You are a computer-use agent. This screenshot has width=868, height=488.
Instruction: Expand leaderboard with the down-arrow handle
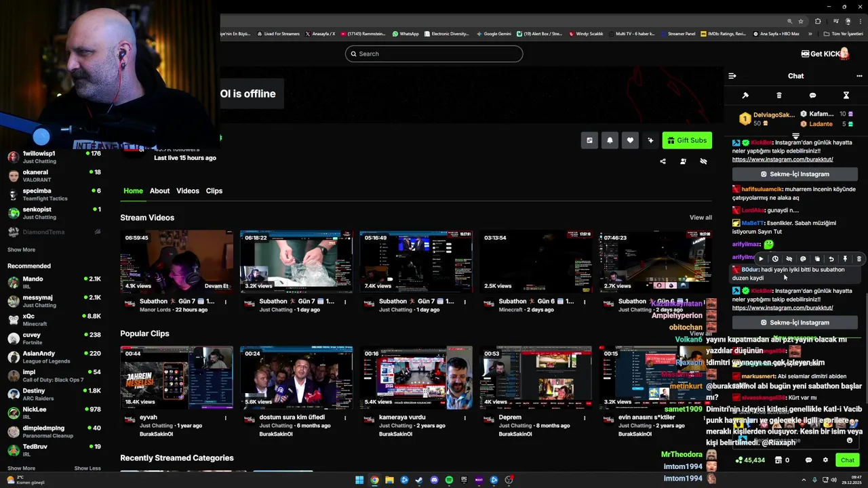(795, 136)
